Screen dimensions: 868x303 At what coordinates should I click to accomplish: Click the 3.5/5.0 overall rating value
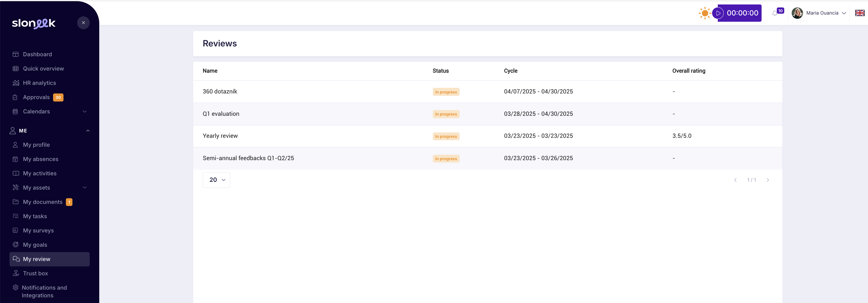682,136
